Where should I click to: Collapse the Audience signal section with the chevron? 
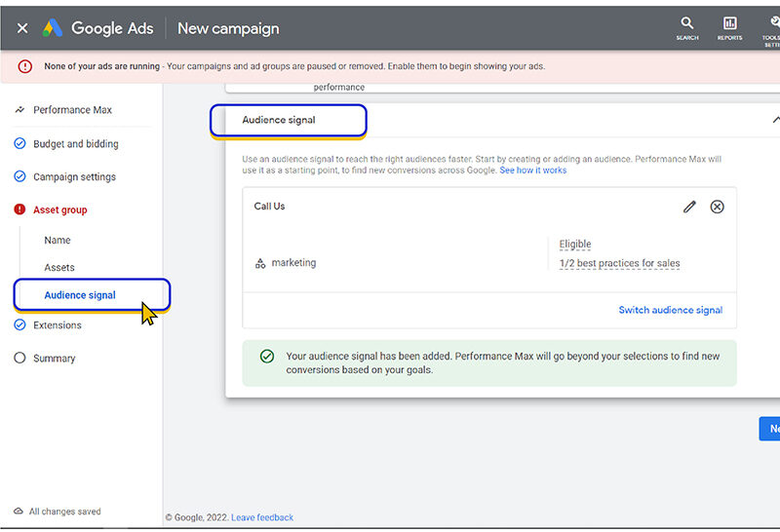click(775, 120)
